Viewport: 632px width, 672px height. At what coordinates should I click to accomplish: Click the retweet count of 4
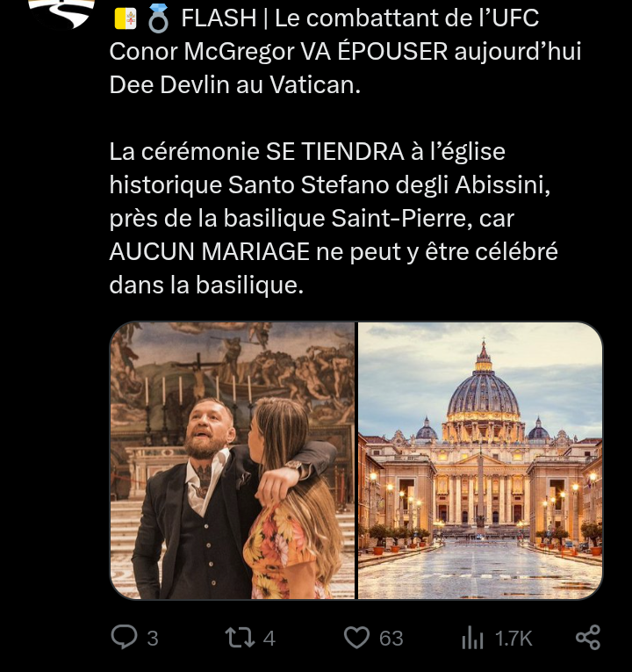click(269, 639)
